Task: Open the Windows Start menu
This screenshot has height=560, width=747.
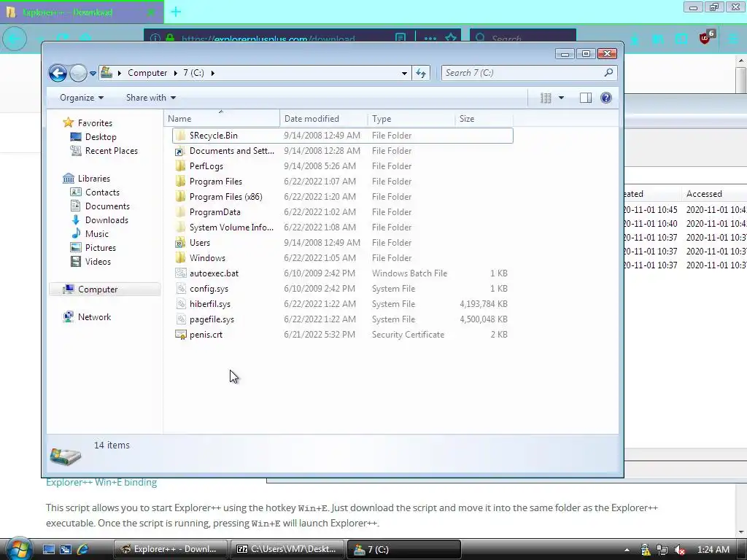Action: pyautogui.click(x=18, y=549)
